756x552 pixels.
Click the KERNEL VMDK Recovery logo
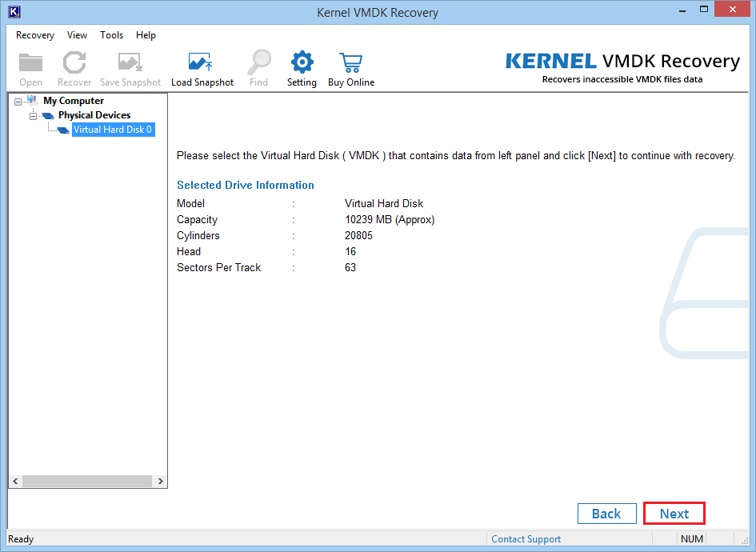click(622, 66)
